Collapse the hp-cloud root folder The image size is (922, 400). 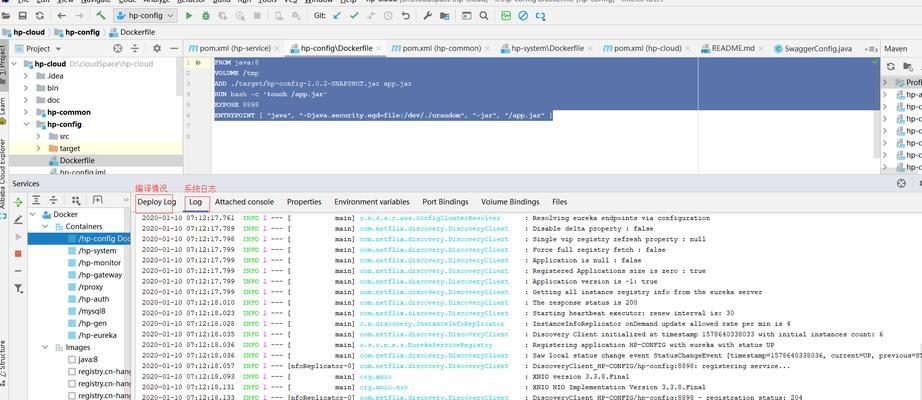click(15, 64)
